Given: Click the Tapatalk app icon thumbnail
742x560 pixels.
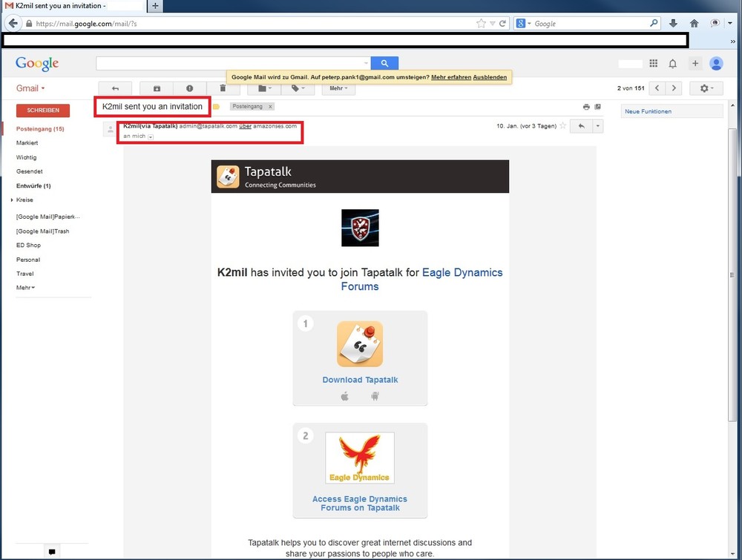Looking at the screenshot, I should click(x=360, y=344).
